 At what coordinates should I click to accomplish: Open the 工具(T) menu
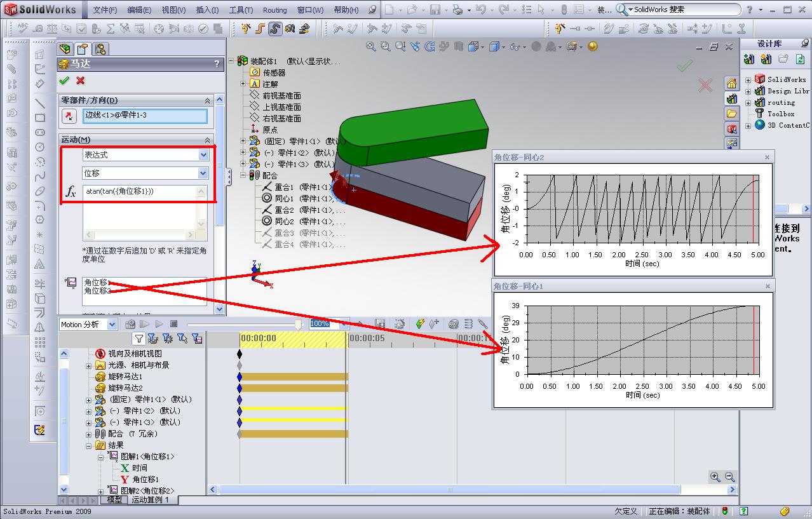(x=241, y=10)
